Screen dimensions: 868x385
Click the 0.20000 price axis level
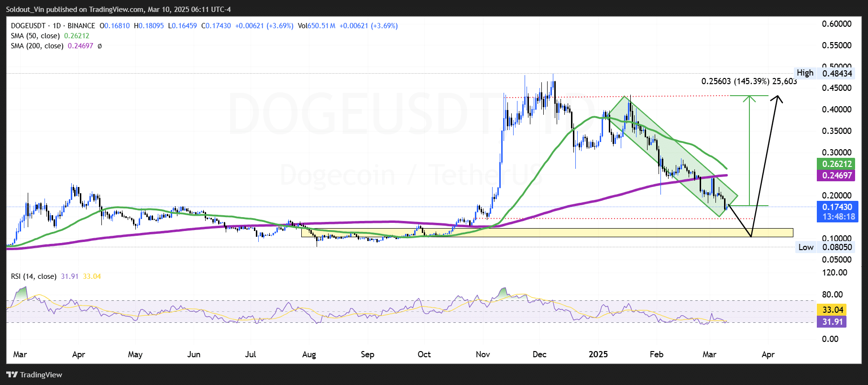tap(836, 196)
